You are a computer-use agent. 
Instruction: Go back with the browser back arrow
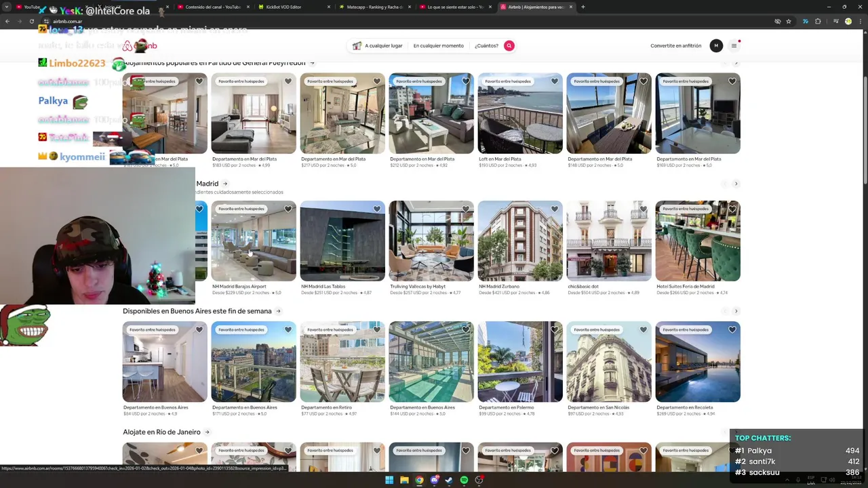pyautogui.click(x=7, y=21)
